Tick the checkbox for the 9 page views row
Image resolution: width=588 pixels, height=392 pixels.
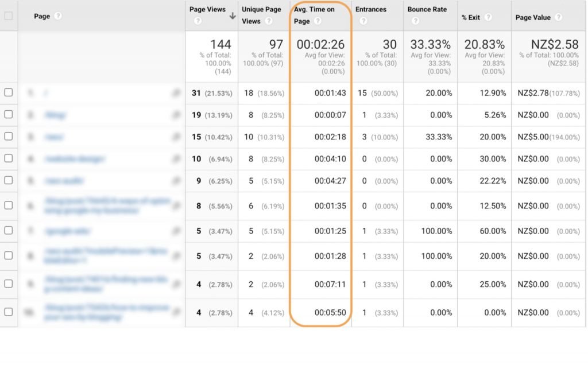8,180
